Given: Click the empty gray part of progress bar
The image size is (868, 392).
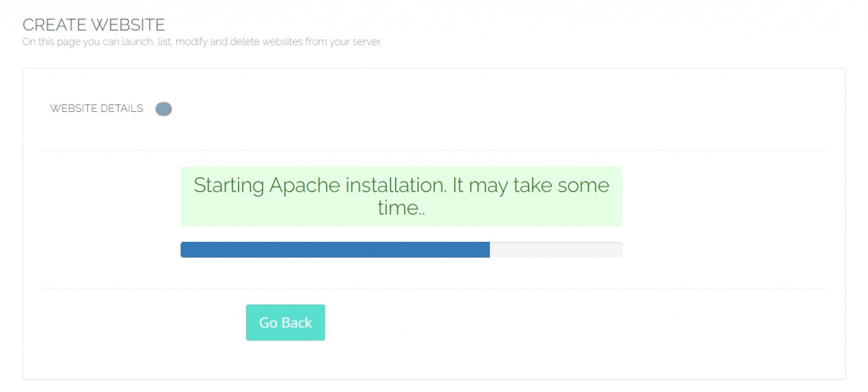Looking at the screenshot, I should coord(555,249).
